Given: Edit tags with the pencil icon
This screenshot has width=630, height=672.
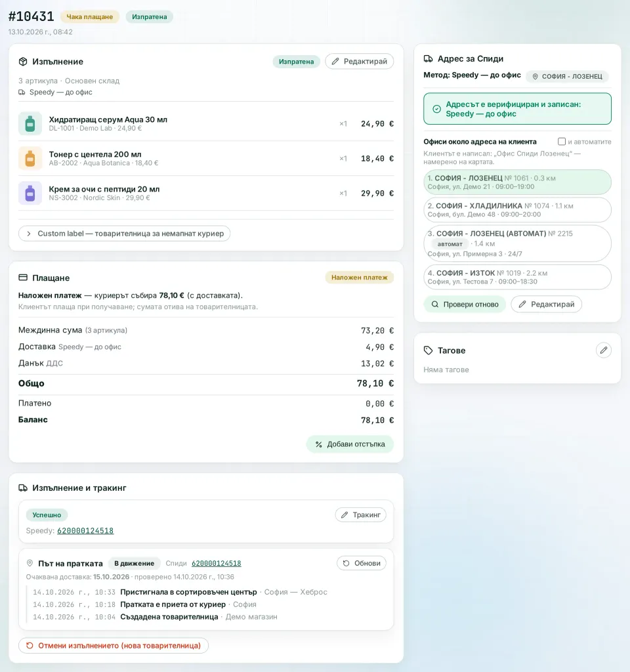Looking at the screenshot, I should (x=604, y=350).
